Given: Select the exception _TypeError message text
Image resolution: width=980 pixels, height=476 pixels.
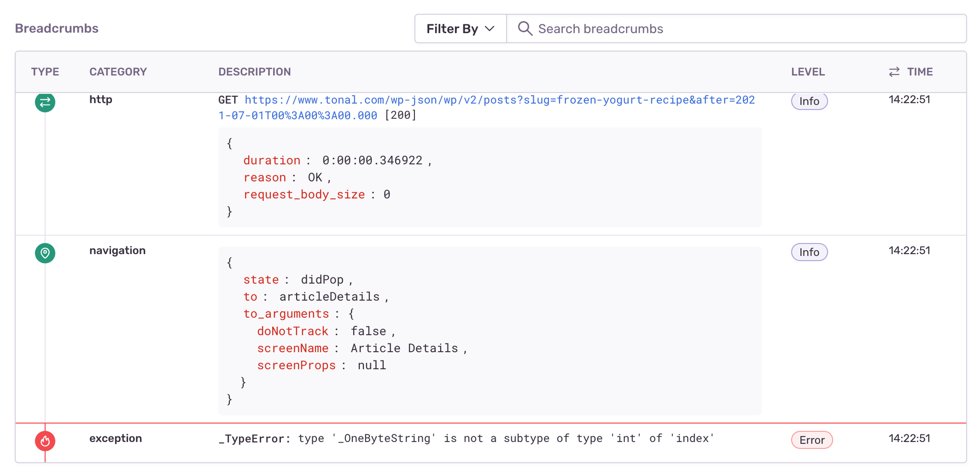Looking at the screenshot, I should [467, 439].
